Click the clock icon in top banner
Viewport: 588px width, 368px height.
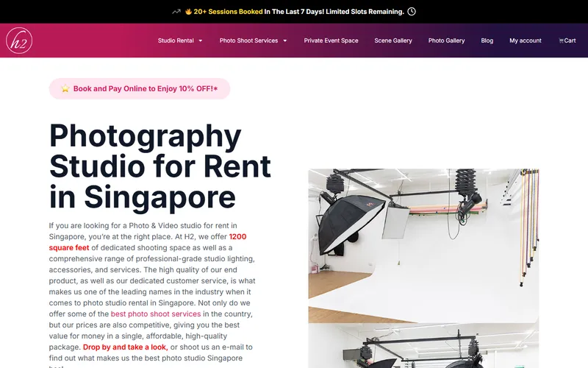(x=412, y=12)
